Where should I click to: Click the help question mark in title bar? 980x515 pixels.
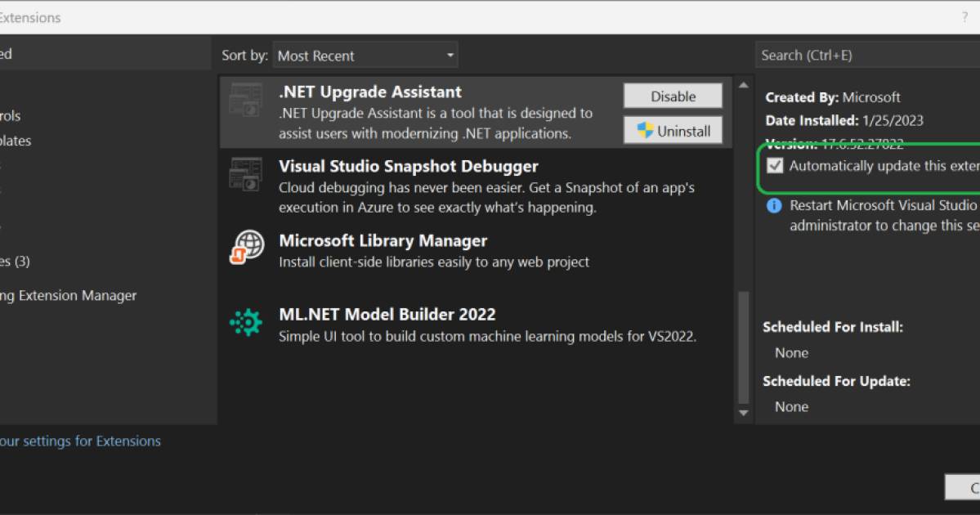[x=965, y=17]
